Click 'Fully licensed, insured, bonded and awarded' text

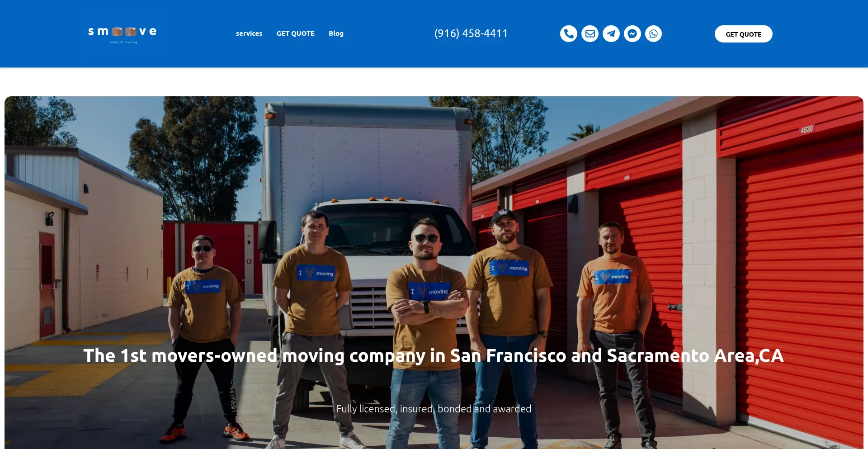click(434, 409)
